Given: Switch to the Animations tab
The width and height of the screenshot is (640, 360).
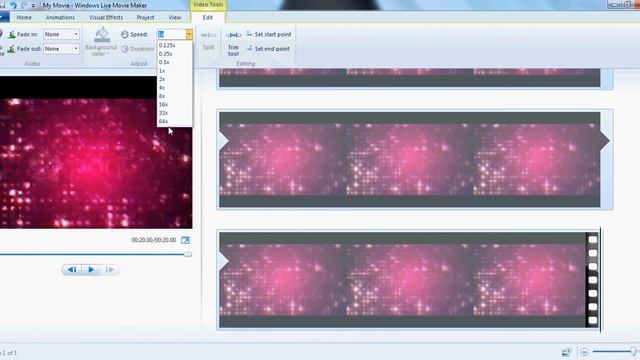Looking at the screenshot, I should tap(60, 18).
